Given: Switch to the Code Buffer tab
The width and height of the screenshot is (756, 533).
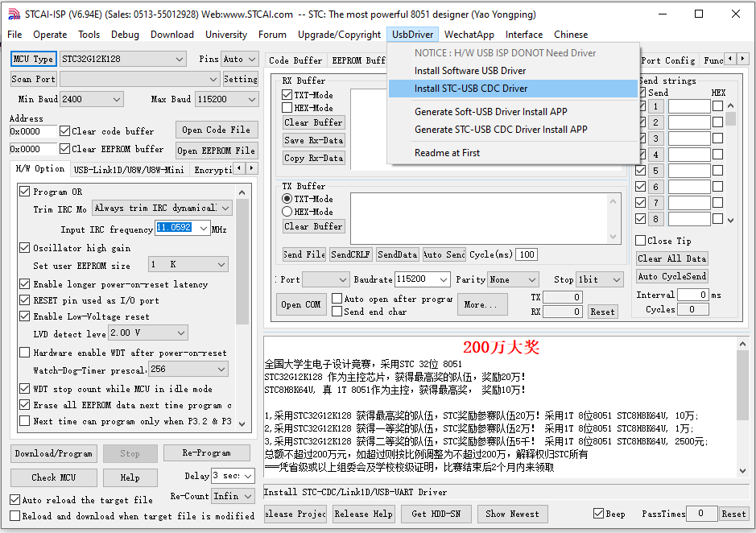Looking at the screenshot, I should tap(295, 60).
